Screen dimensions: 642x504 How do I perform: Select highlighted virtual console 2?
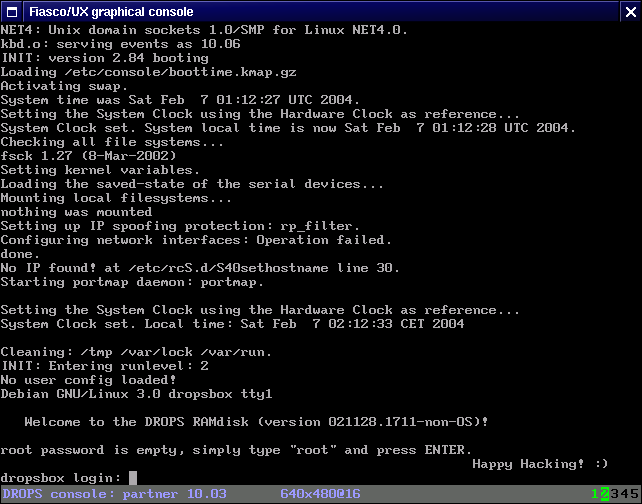pyautogui.click(x=604, y=494)
